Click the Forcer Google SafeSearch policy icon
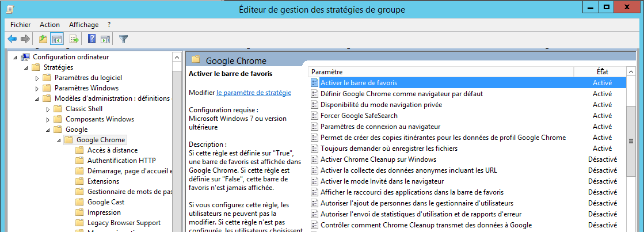Screen dimensions: 644x232 (x=315, y=116)
